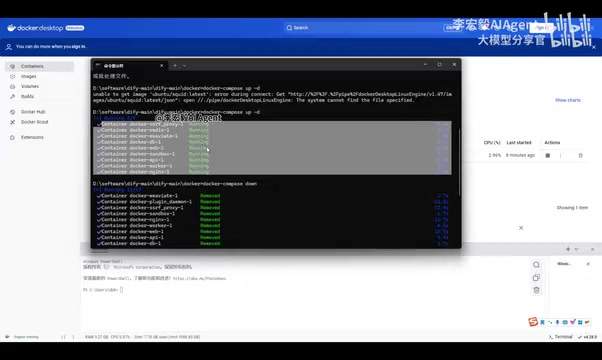This screenshot has height=360, width=602.
Task: Pause Docker engine via status bar pause icon
Action: click(x=63, y=337)
